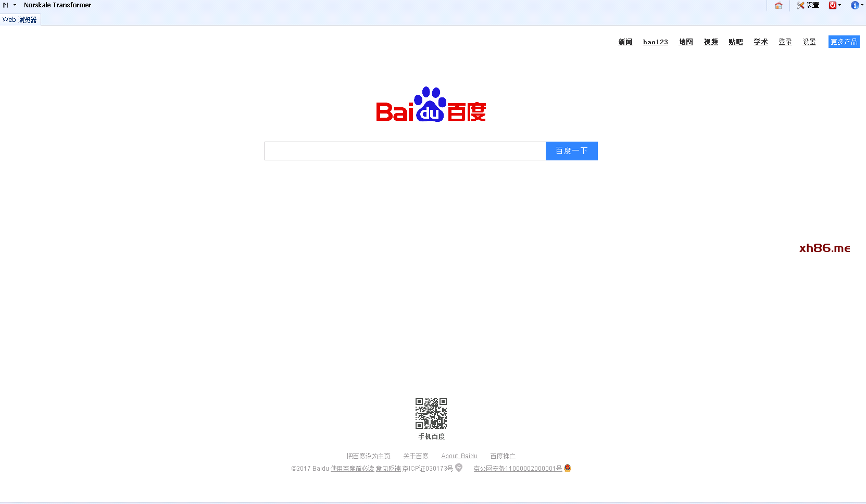Click the blue info icon
This screenshot has width=866, height=504.
855,5
